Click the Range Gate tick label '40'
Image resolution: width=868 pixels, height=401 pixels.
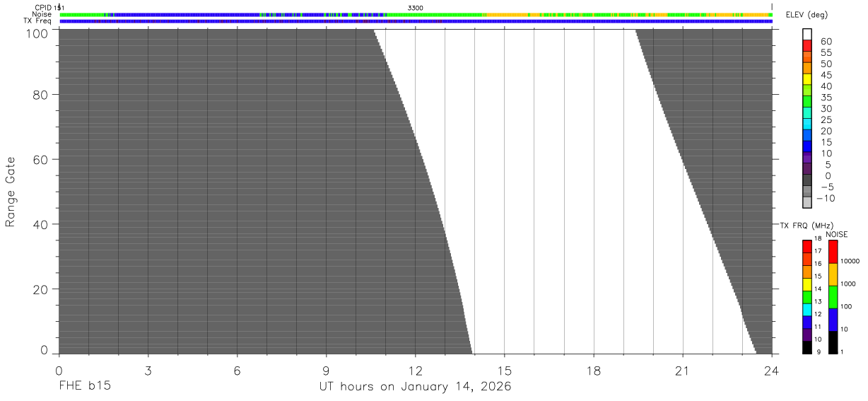[41, 224]
